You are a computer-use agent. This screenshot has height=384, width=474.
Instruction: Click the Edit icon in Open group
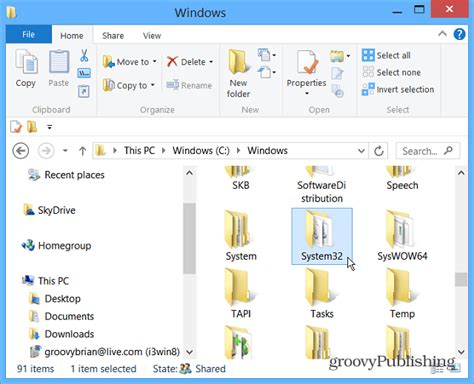click(x=337, y=73)
